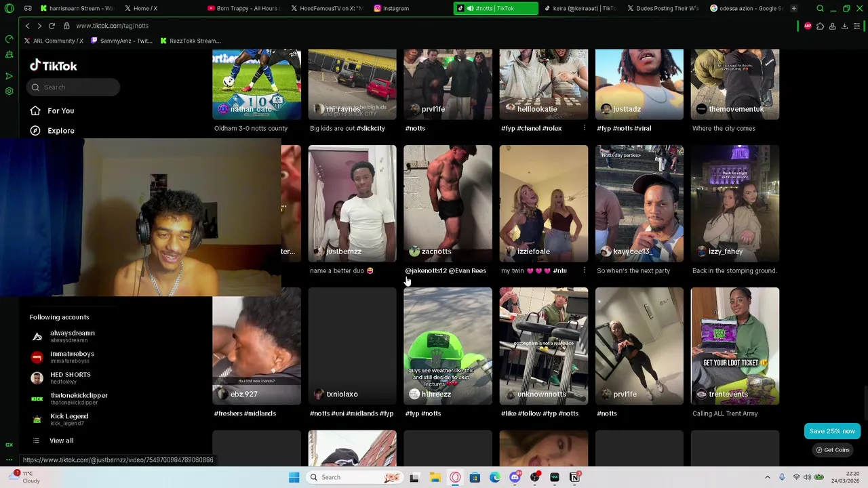The image size is (868, 488).
Task: Click the site padlock icon in address bar
Action: point(66,26)
